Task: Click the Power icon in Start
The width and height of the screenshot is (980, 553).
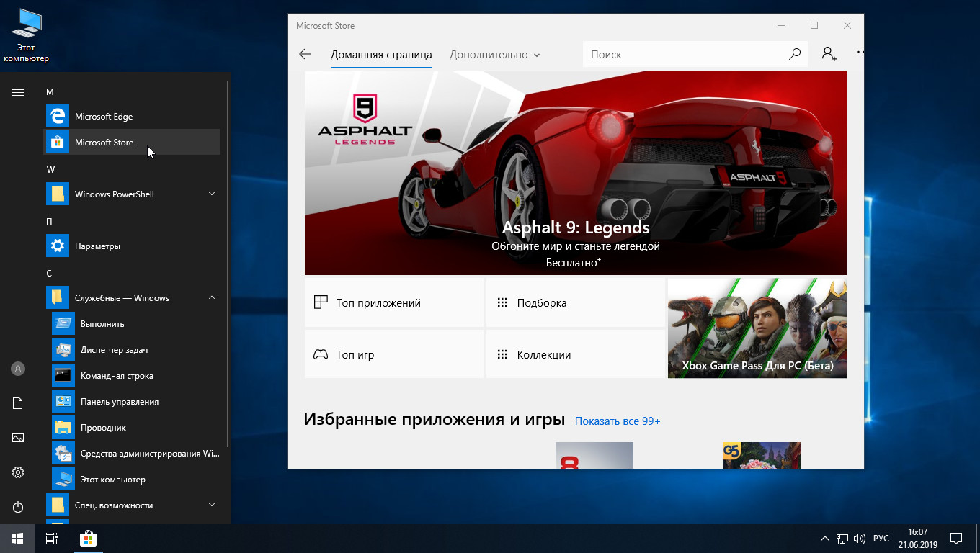Action: 18,507
